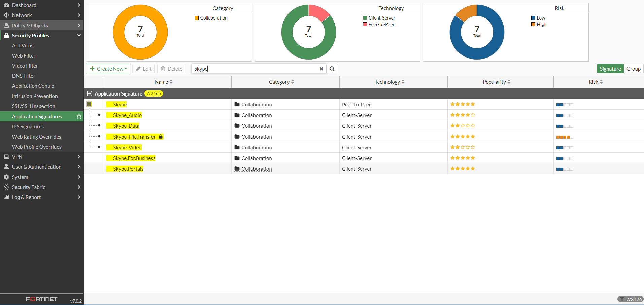Expand the Policy & Objects menu
This screenshot has width=644, height=305.
42,25
